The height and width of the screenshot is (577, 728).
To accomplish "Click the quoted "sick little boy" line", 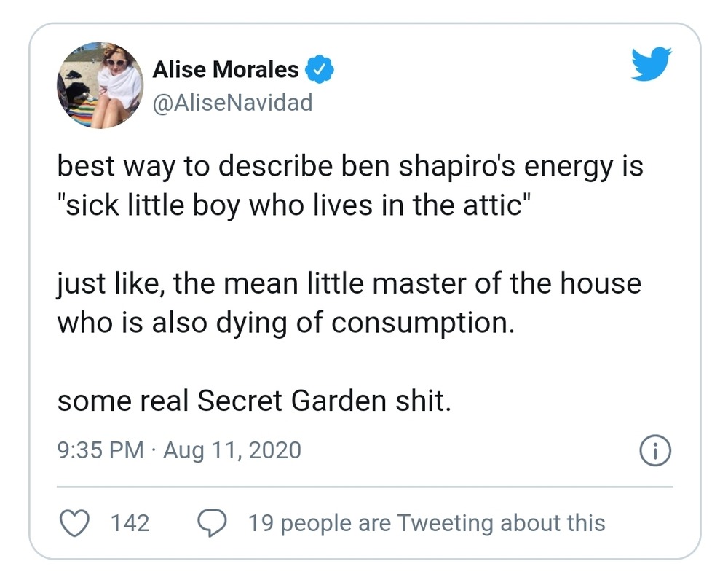I will (x=290, y=205).
